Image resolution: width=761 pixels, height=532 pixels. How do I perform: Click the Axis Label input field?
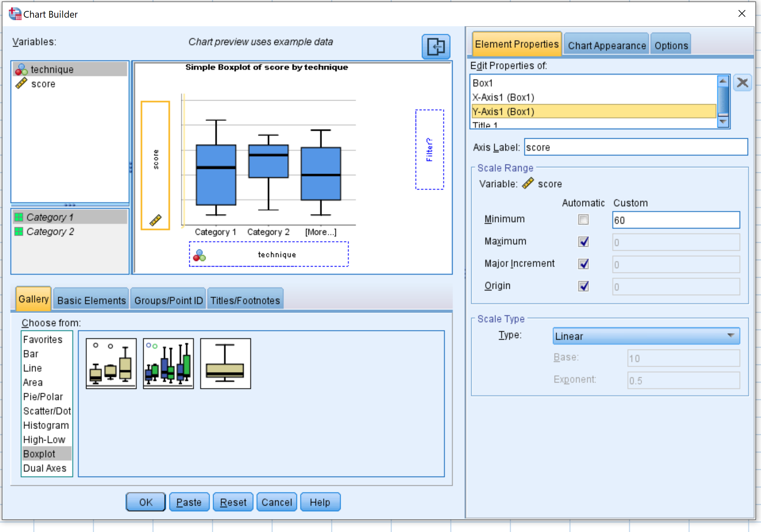pos(636,147)
